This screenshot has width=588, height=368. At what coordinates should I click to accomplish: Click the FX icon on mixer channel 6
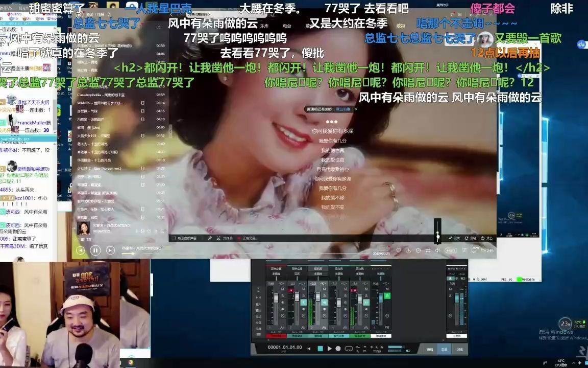(x=387, y=328)
